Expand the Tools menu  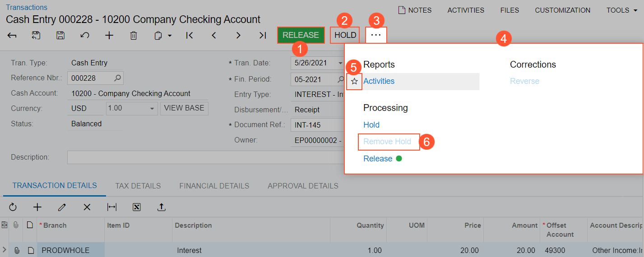pos(621,10)
